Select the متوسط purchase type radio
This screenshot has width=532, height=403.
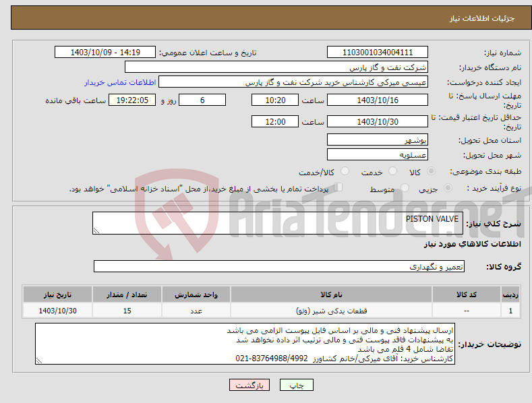click(405, 187)
